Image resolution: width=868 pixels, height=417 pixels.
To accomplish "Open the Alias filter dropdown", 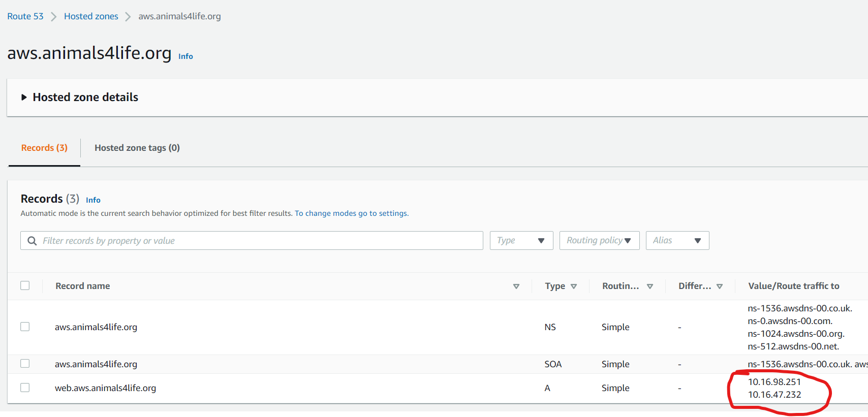I will point(677,241).
